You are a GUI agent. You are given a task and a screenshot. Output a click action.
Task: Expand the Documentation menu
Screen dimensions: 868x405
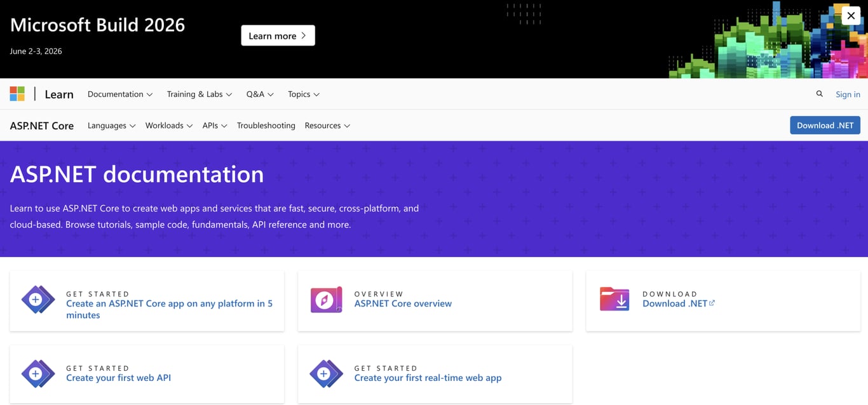[120, 94]
